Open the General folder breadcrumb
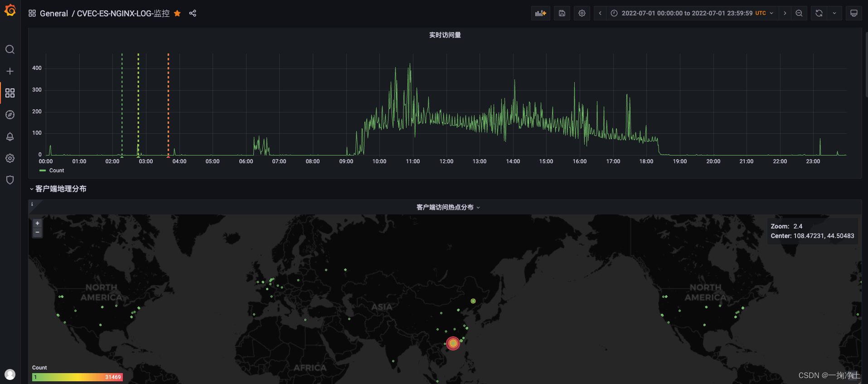Screen dimensions: 868x384 click(x=54, y=14)
